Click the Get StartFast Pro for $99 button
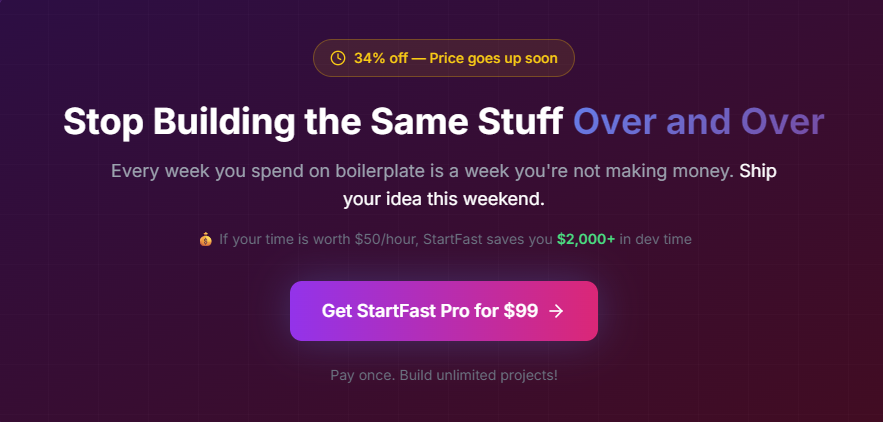Image resolution: width=883 pixels, height=422 pixels. coord(443,311)
